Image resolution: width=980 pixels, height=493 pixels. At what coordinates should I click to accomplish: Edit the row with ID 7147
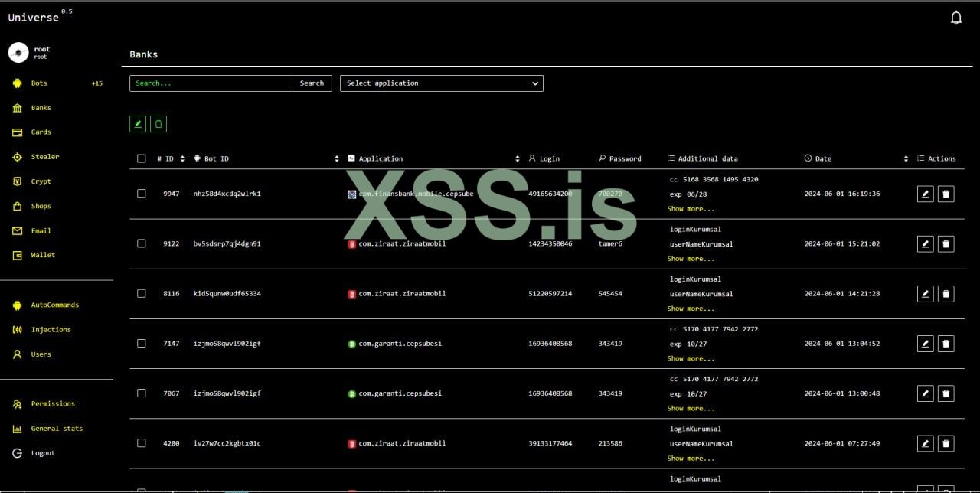coord(925,344)
